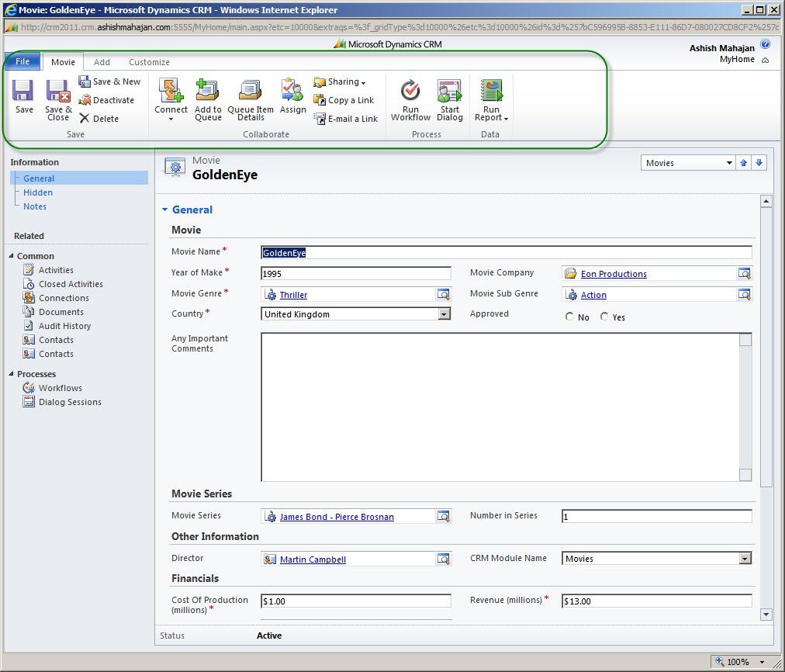Open Workflows under Processes
Image resolution: width=785 pixels, height=672 pixels.
[x=53, y=388]
